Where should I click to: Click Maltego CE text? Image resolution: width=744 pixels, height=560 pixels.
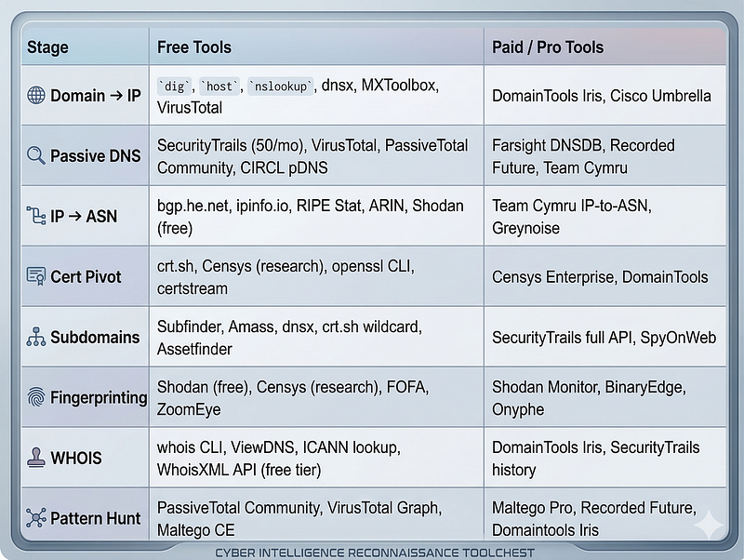(x=195, y=530)
